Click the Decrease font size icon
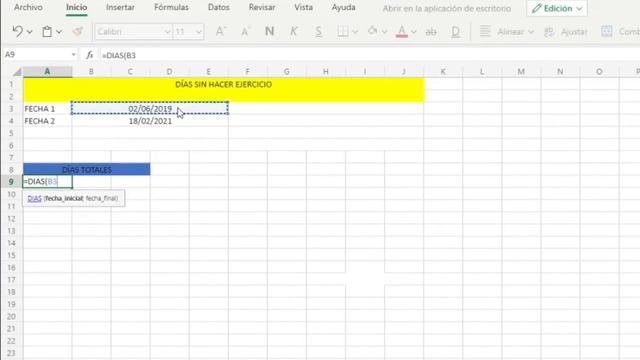Viewport: 640px width, 360px height. 245,31
